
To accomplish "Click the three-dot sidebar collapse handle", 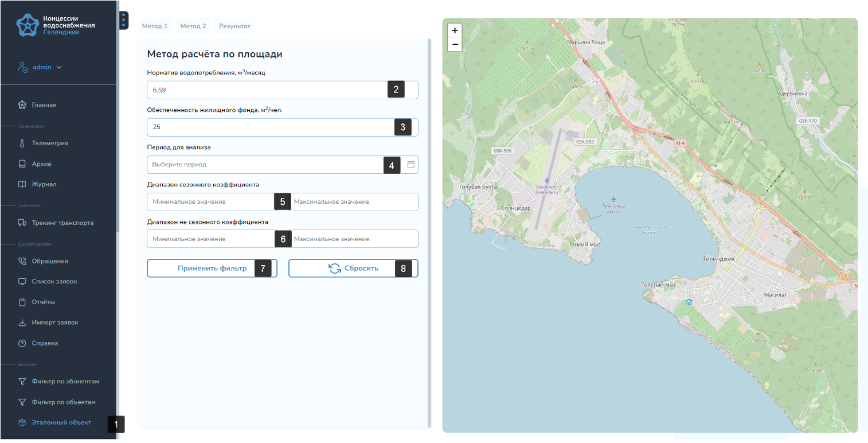I will tap(124, 21).
